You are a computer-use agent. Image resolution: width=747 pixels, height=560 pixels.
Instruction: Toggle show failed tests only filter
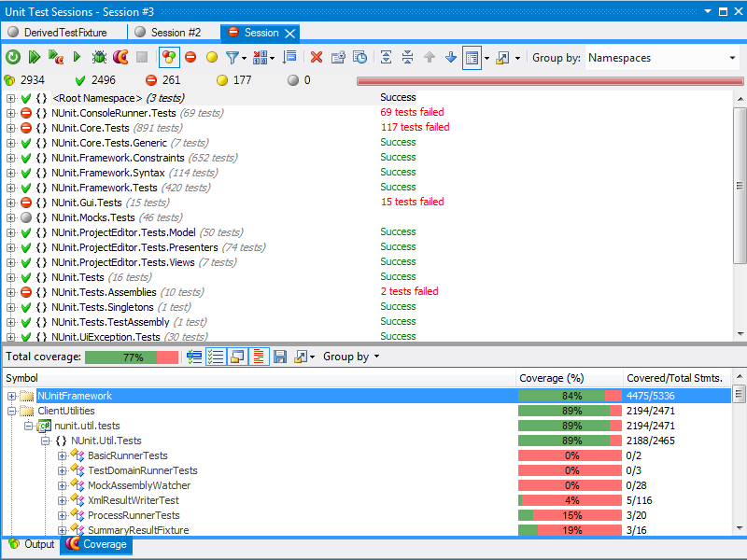point(190,58)
